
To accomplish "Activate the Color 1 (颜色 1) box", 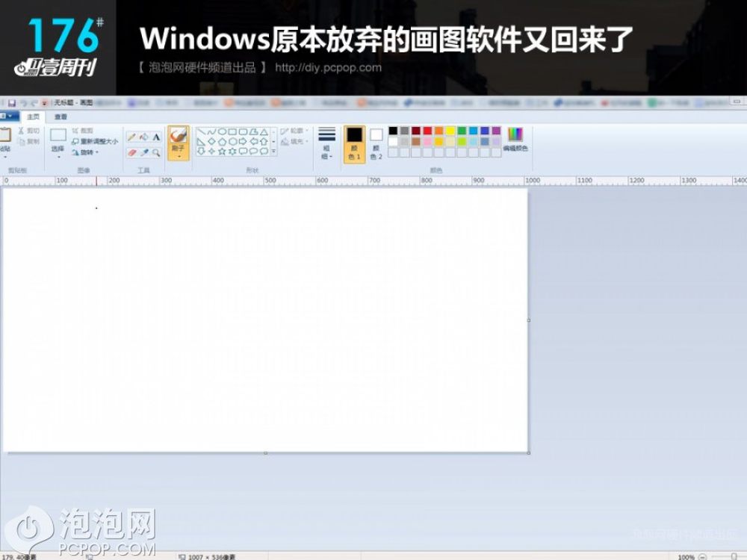I will tap(354, 144).
